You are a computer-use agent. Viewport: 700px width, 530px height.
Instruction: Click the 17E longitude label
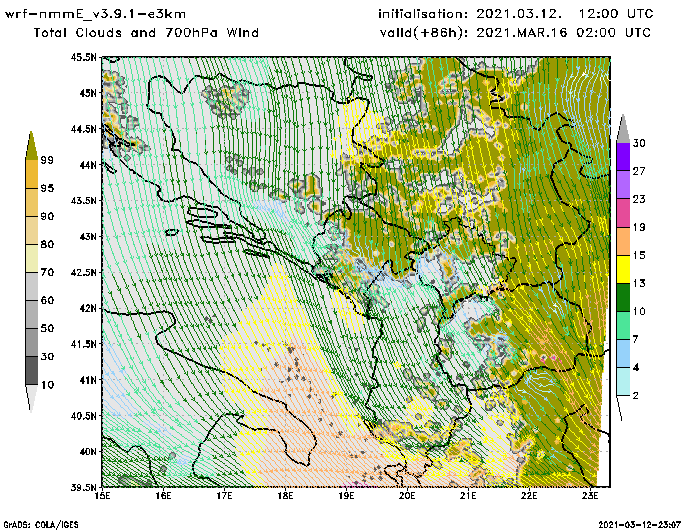(x=225, y=496)
